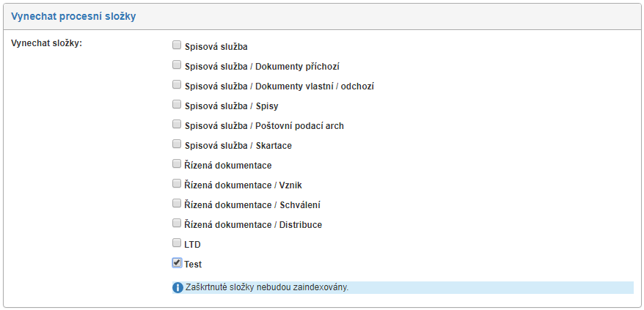The width and height of the screenshot is (644, 310).
Task: Tick the standalone 'Spisová služba' checkbox
Action: (x=177, y=45)
